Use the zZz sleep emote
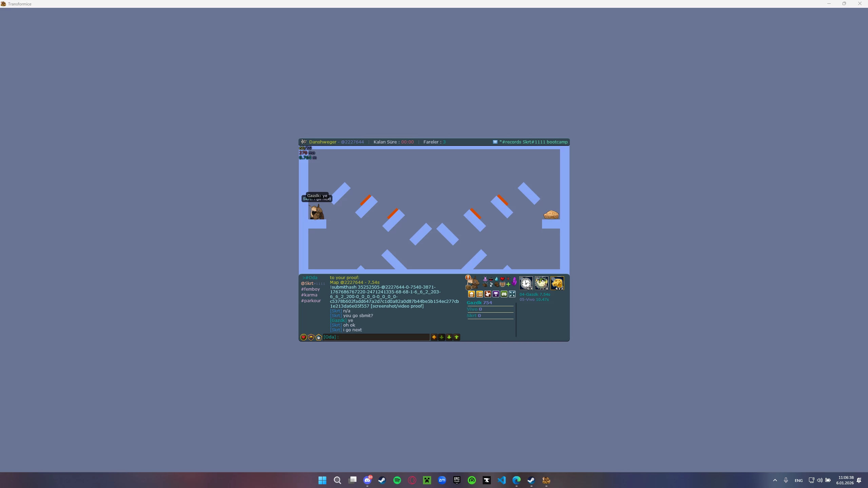Viewport: 868px width, 488px height. click(491, 285)
